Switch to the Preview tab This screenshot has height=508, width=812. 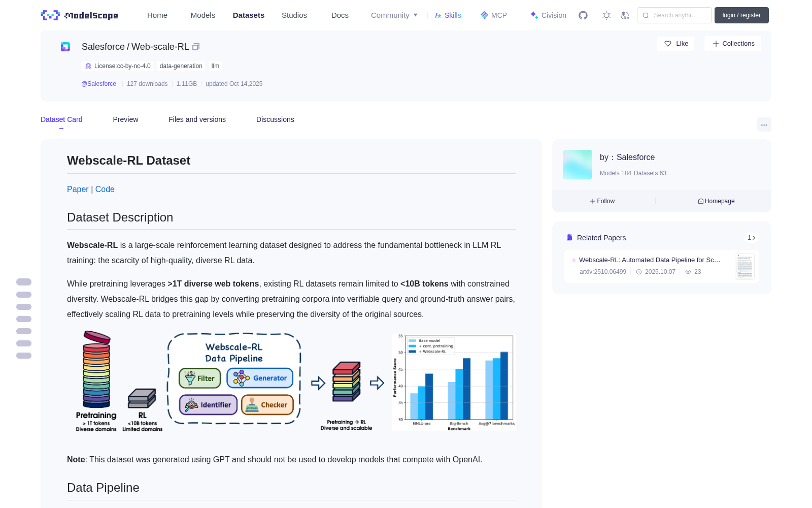[125, 119]
